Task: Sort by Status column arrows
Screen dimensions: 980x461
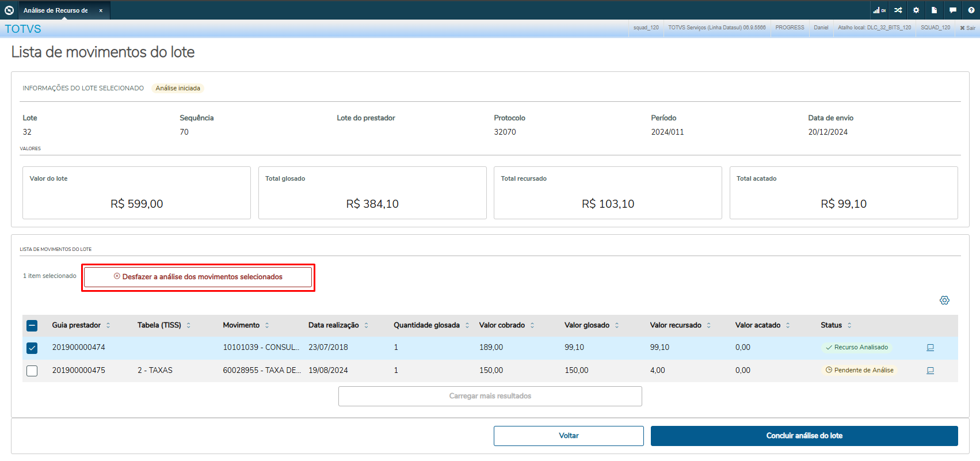Action: (x=849, y=326)
